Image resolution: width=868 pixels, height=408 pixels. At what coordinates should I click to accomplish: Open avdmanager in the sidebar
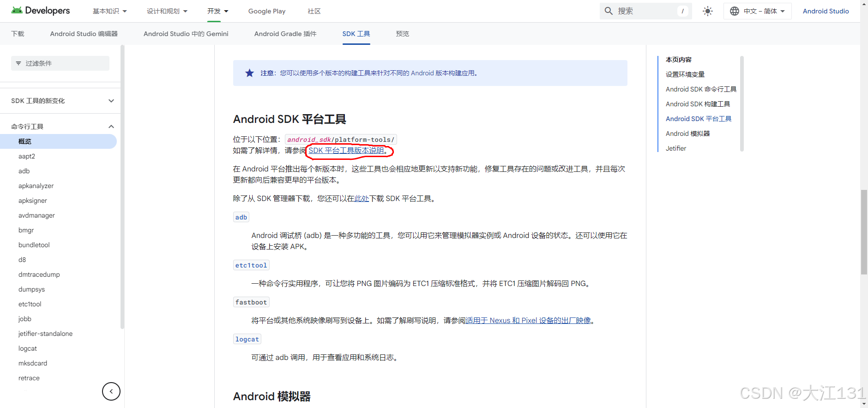36,215
